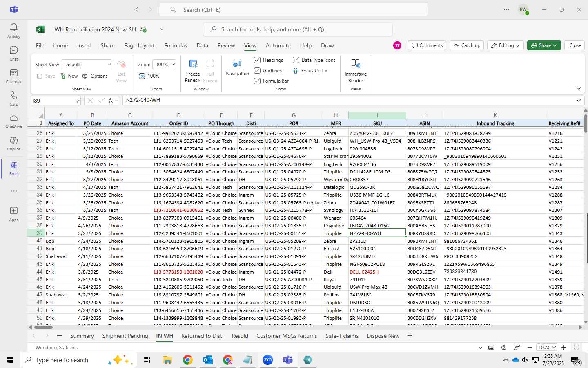Click the Catch up button
The width and height of the screenshot is (588, 368).
tap(467, 45)
